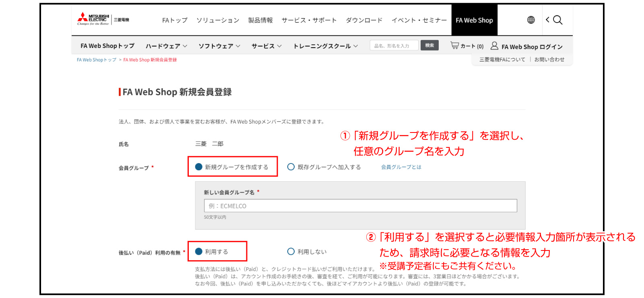Go to 製品情報 menu item
The height and width of the screenshot is (298, 644).
[260, 20]
